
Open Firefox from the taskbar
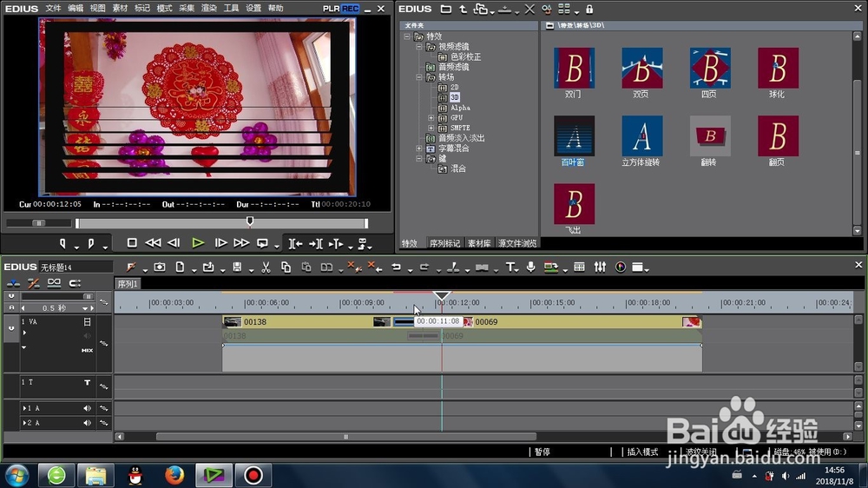coord(174,475)
